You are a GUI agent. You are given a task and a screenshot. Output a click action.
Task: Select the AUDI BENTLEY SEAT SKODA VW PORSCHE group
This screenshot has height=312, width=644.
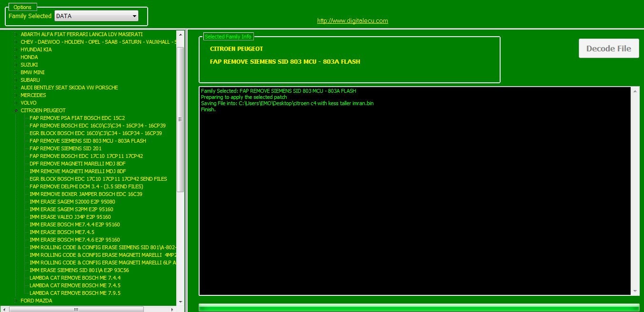(69, 88)
